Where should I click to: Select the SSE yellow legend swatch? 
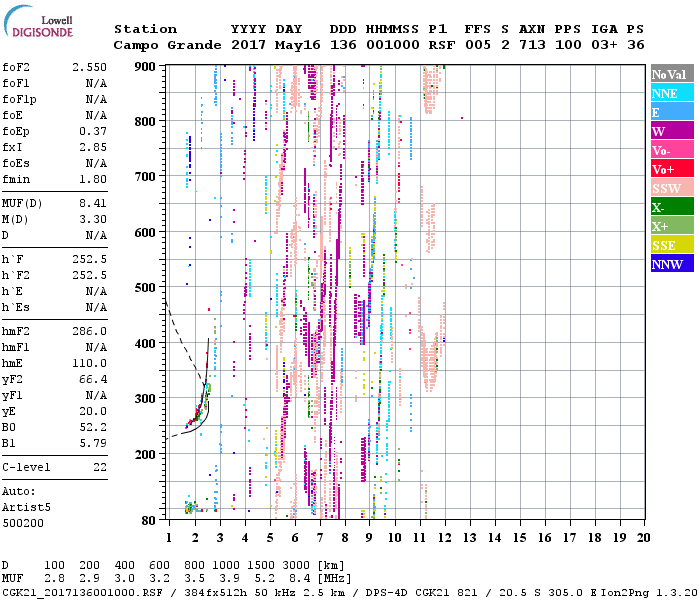tap(672, 245)
